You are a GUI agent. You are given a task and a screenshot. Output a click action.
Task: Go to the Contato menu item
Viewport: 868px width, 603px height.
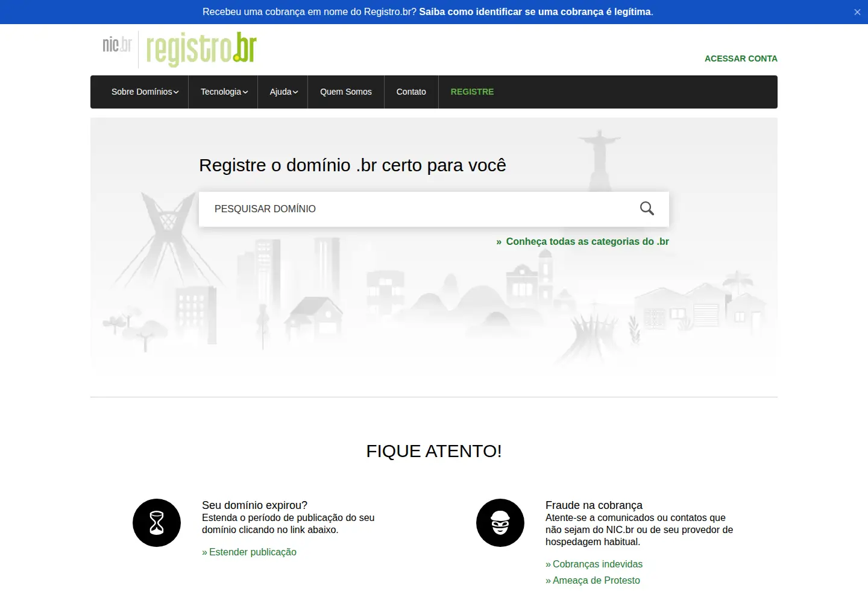click(x=411, y=92)
